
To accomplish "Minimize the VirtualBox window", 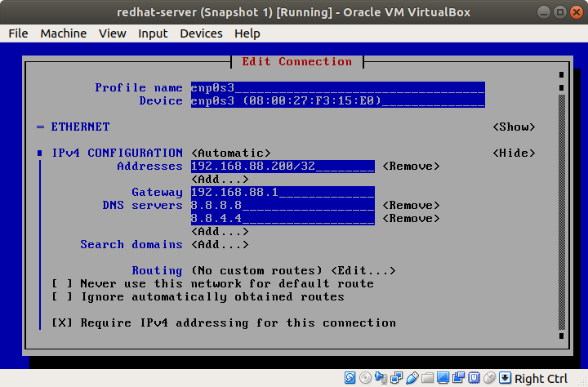I will tap(544, 12).
